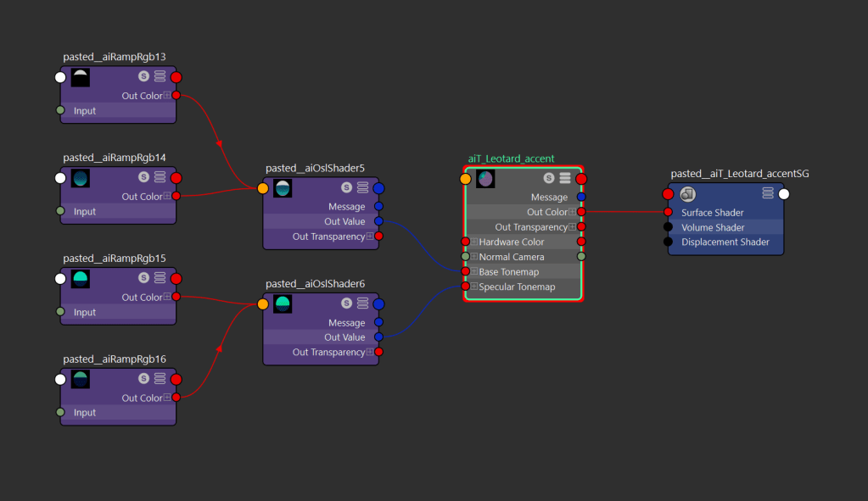
Task: Expand the Base Tonemap attribute
Action: click(474, 272)
